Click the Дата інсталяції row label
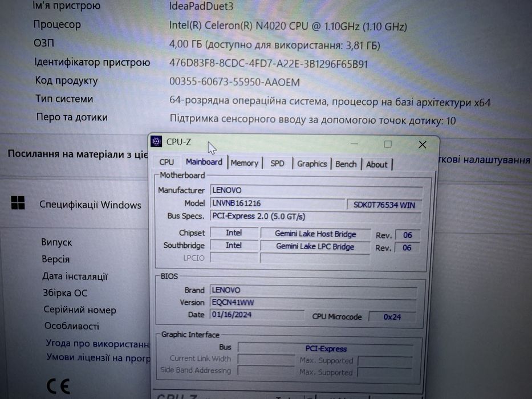Viewport: 532px width, 399px height. 75,276
